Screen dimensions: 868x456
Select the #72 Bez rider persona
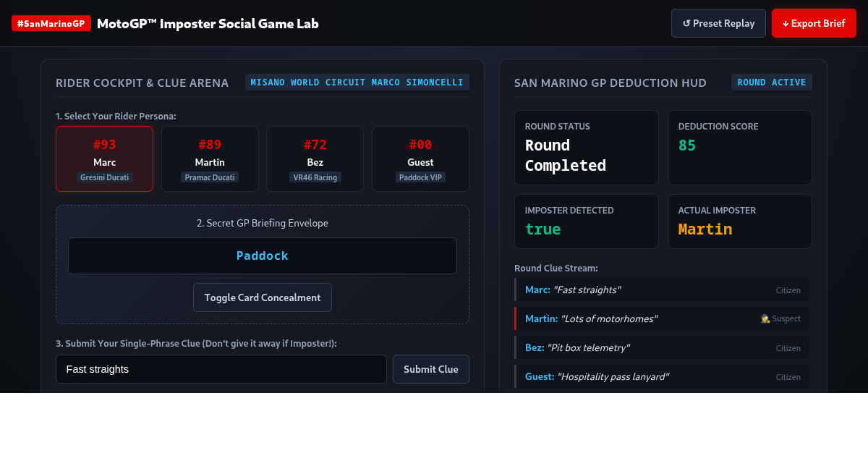pyautogui.click(x=315, y=159)
